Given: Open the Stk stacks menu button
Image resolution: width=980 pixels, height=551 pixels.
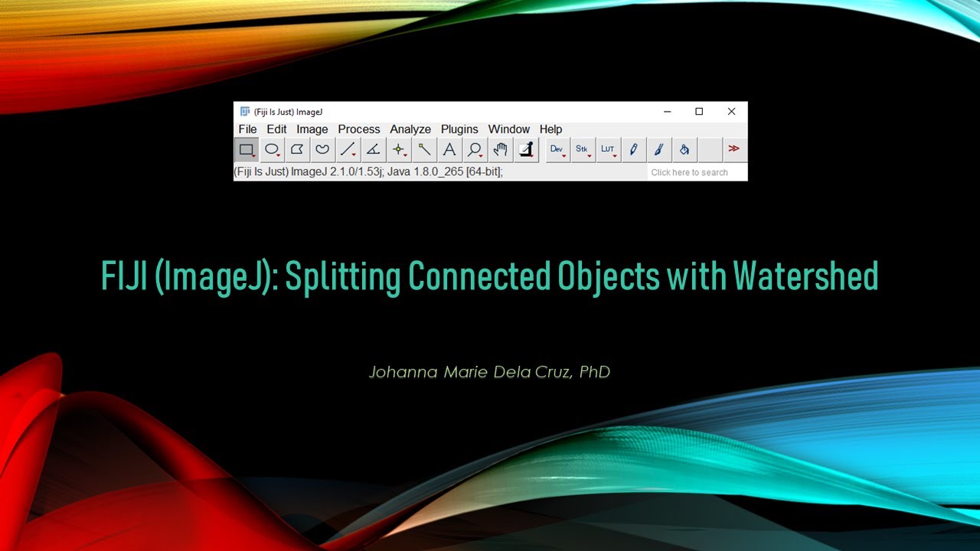Looking at the screenshot, I should pos(583,149).
